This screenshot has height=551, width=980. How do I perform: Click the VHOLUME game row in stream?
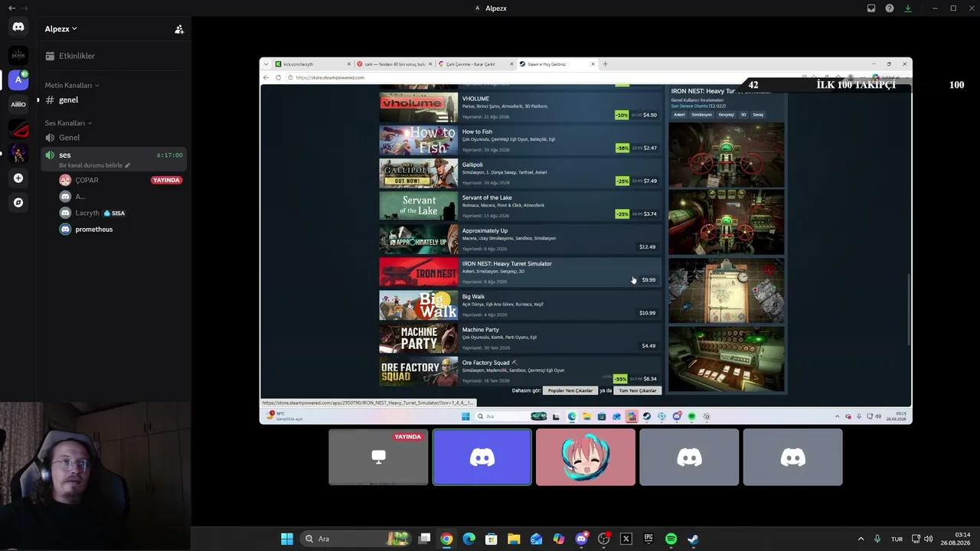(x=520, y=107)
